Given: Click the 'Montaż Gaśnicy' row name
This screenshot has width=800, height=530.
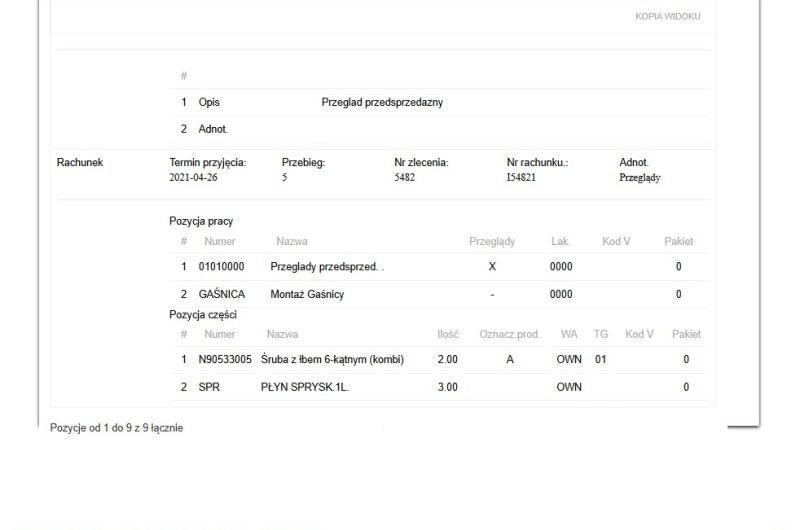Looking at the screenshot, I should (x=307, y=294).
